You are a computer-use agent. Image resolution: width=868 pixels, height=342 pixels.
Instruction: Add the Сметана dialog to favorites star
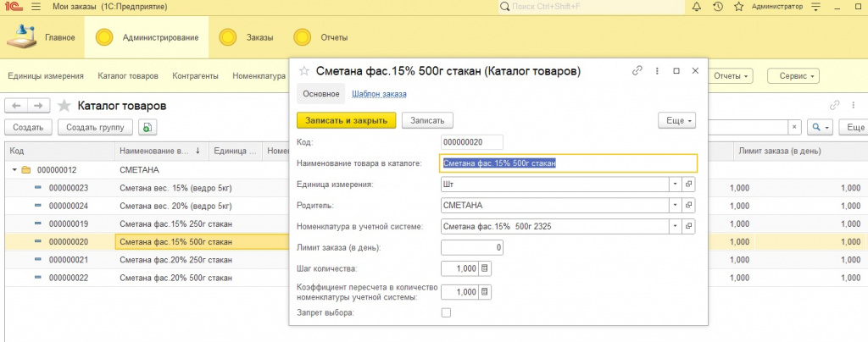point(303,72)
